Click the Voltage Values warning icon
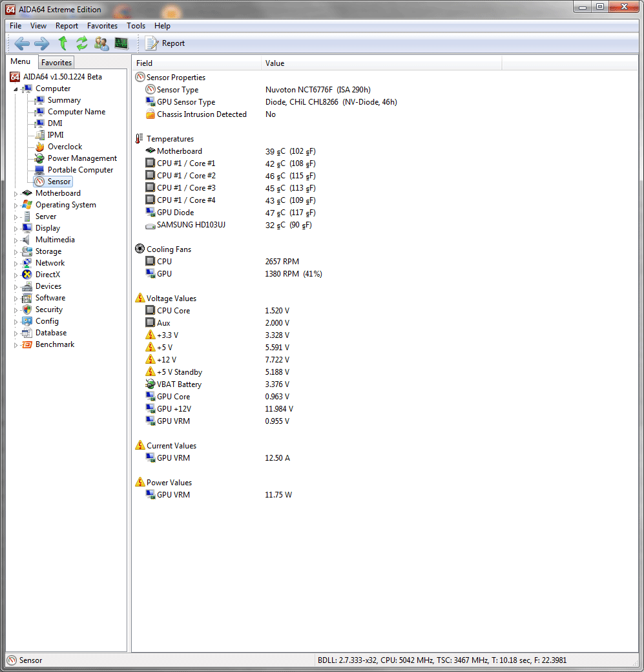This screenshot has height=672, width=644. click(x=140, y=298)
